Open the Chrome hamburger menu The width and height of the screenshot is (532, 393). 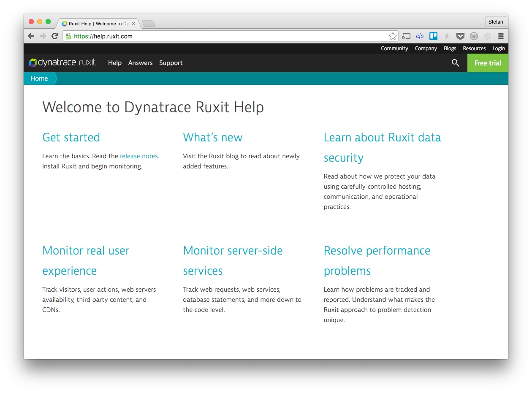tap(501, 36)
